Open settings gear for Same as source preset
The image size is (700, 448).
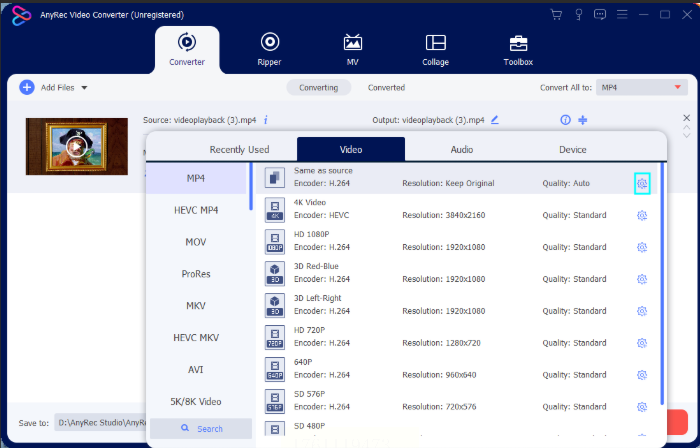click(642, 183)
